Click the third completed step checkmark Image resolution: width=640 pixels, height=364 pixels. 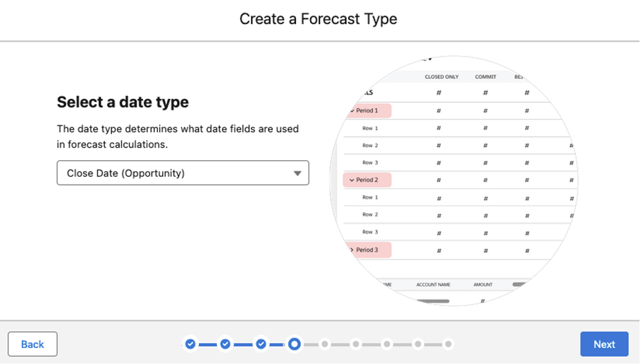[261, 344]
